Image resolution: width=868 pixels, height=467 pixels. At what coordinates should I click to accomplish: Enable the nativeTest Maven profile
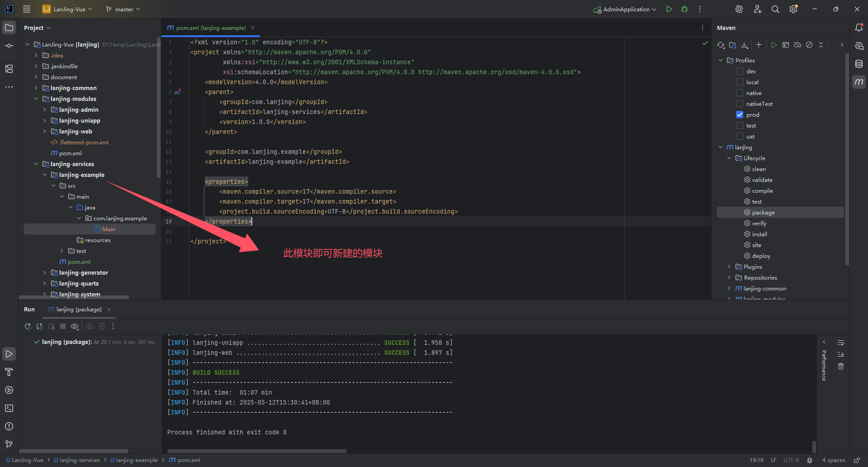[x=740, y=104]
